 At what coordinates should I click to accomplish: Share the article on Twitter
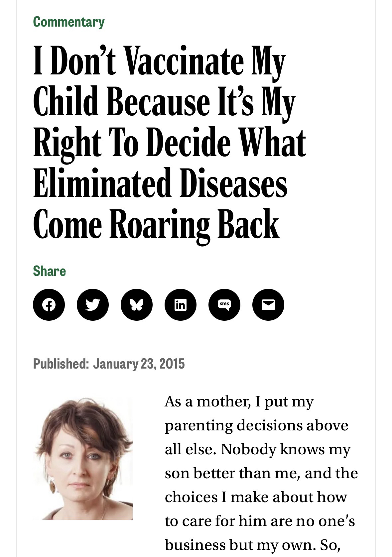pos(93,305)
